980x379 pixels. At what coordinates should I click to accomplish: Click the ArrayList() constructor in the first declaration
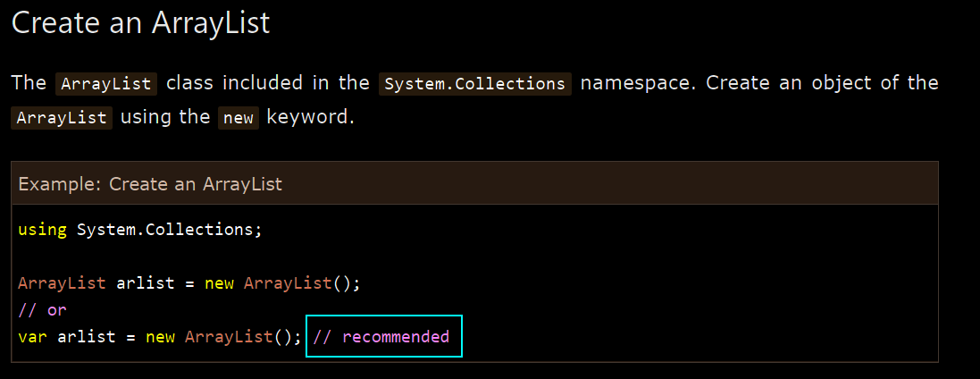pyautogui.click(x=303, y=282)
